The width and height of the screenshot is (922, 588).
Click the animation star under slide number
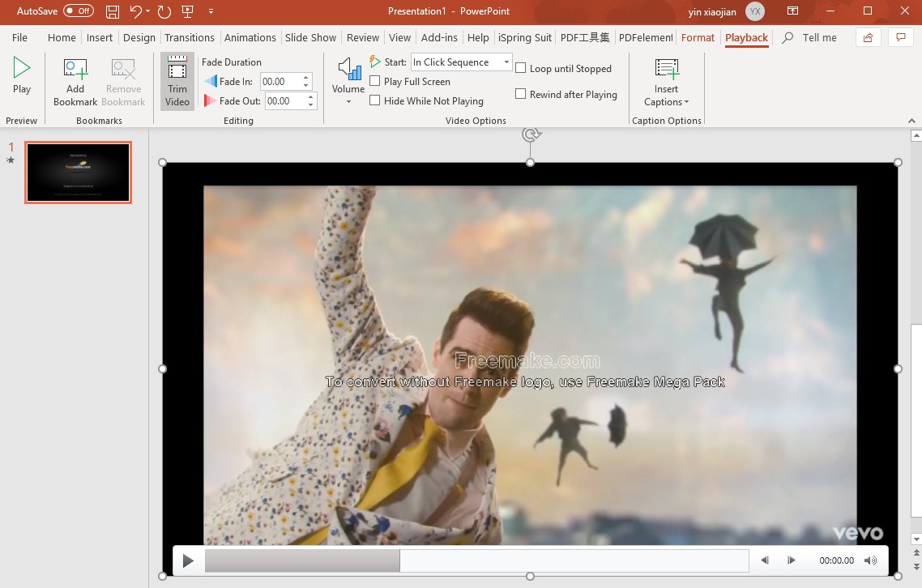10,160
